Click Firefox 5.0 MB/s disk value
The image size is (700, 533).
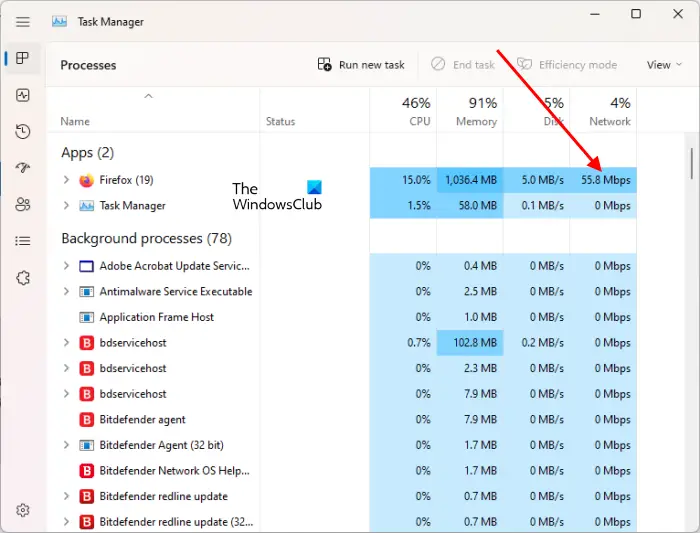(542, 180)
